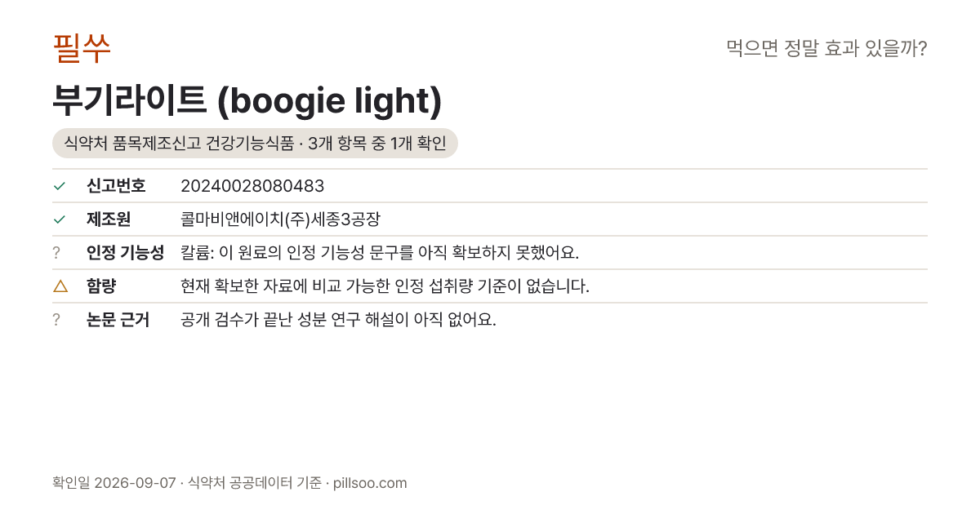The width and height of the screenshot is (980, 514).
Task: Click the warning triangle icon beside 함량
Action: click(x=60, y=286)
